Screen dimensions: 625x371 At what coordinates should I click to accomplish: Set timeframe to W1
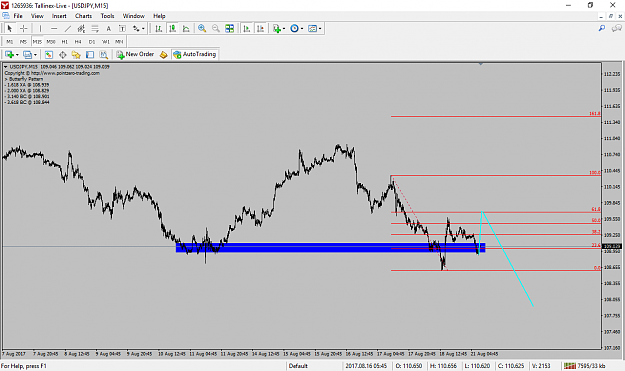point(106,41)
